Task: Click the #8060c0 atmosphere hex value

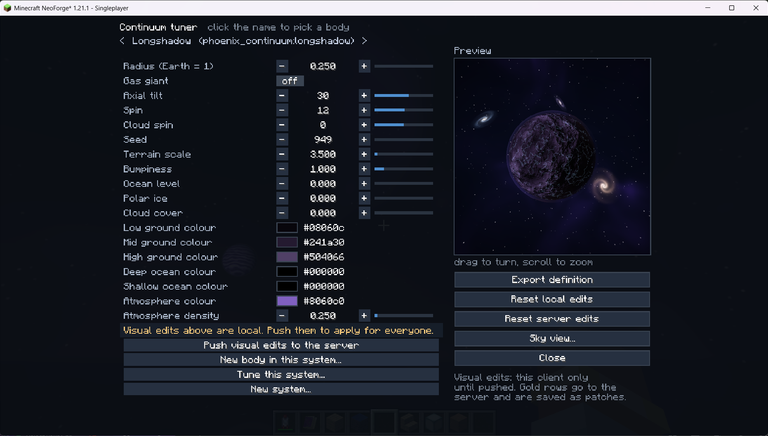Action: click(x=324, y=301)
